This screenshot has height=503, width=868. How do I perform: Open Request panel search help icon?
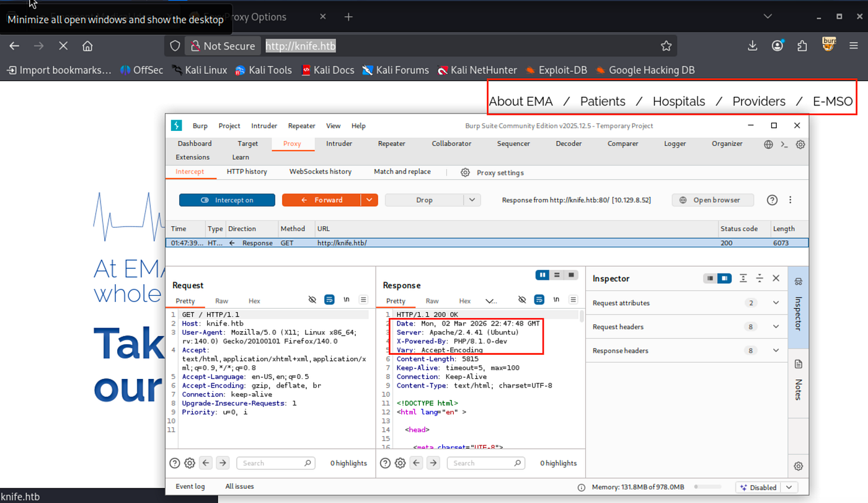[175, 463]
